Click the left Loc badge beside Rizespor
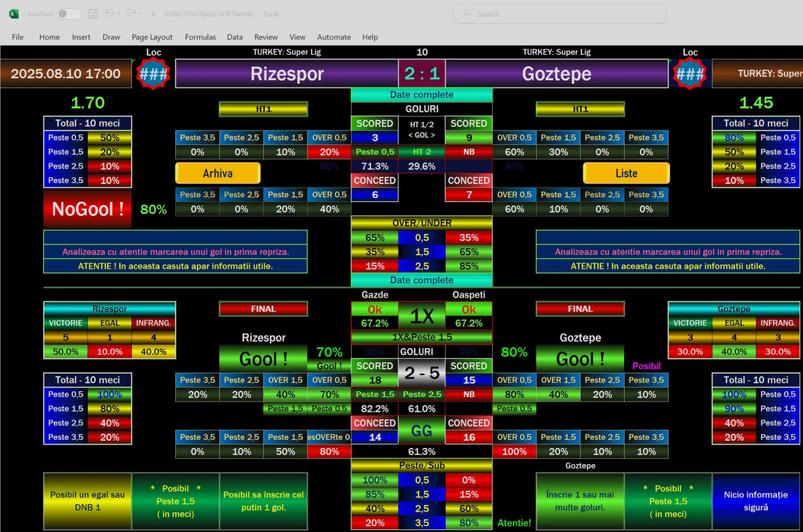 (153, 74)
